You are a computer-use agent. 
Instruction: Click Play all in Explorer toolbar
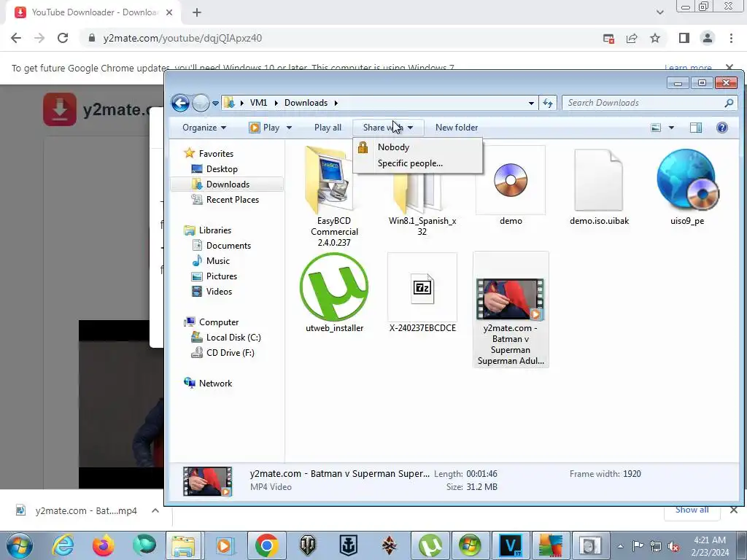coord(328,128)
